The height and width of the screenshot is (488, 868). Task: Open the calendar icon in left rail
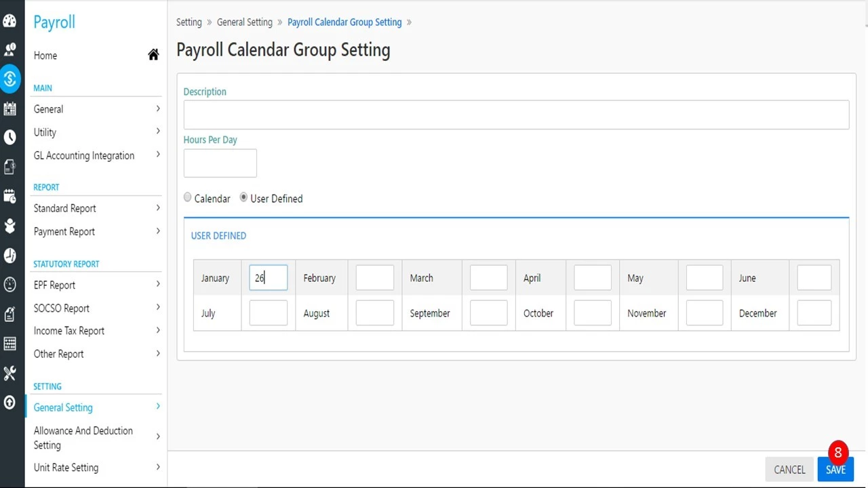pos(10,108)
